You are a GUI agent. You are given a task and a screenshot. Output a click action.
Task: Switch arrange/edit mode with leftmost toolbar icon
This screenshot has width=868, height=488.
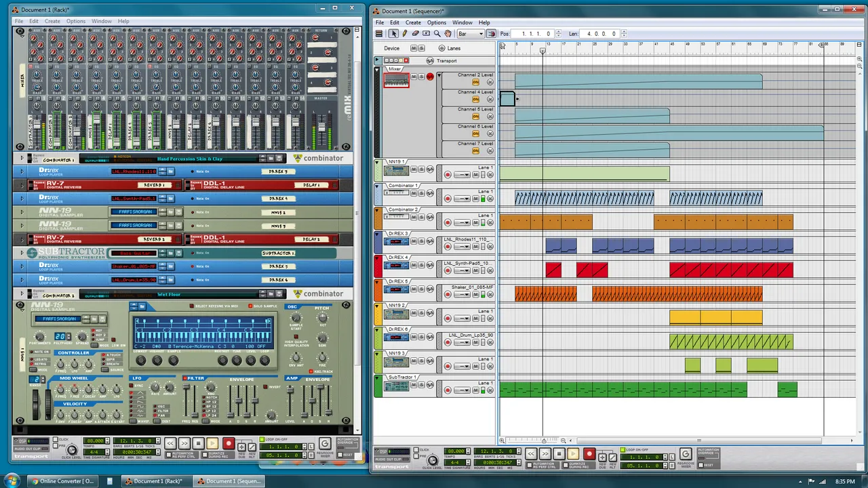coord(379,33)
